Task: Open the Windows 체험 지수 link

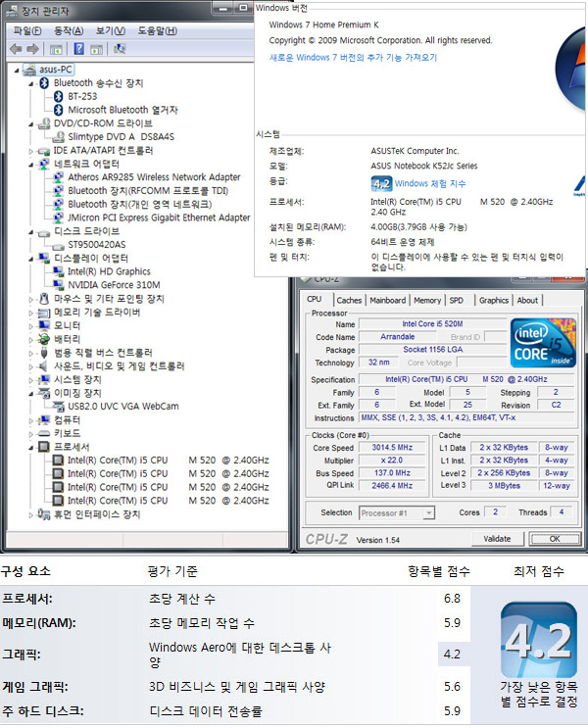Action: pyautogui.click(x=430, y=183)
